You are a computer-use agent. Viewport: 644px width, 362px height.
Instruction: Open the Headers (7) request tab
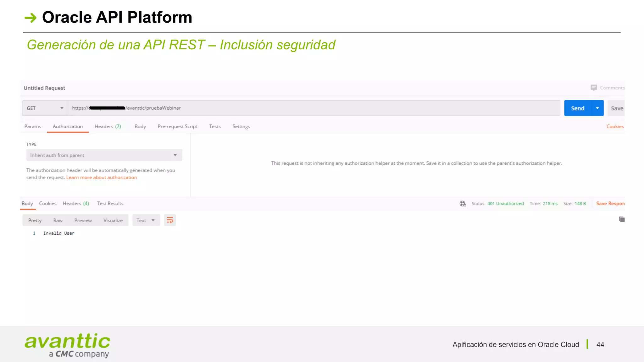tap(108, 126)
